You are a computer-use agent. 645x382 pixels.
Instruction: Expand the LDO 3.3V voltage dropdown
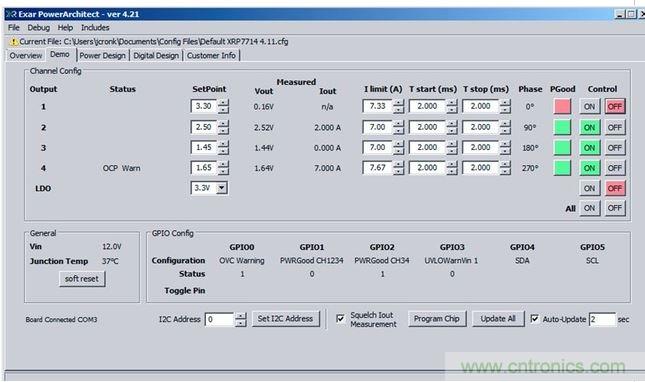pos(222,188)
